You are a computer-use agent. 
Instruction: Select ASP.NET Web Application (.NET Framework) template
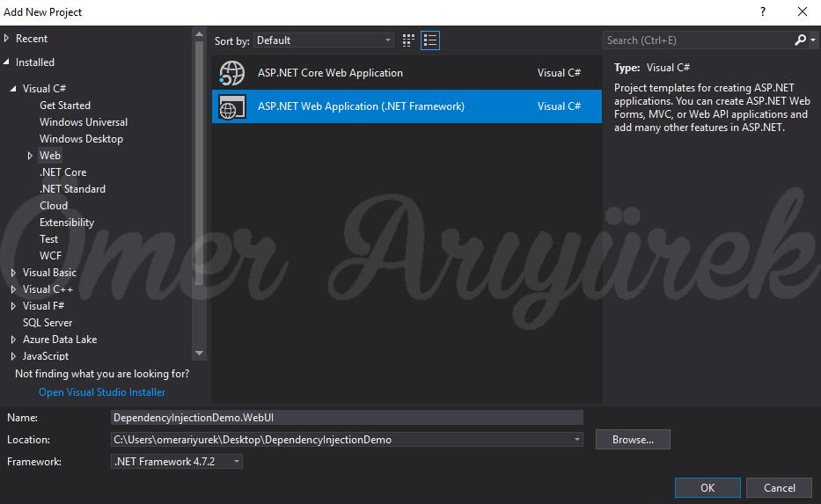[x=407, y=106]
